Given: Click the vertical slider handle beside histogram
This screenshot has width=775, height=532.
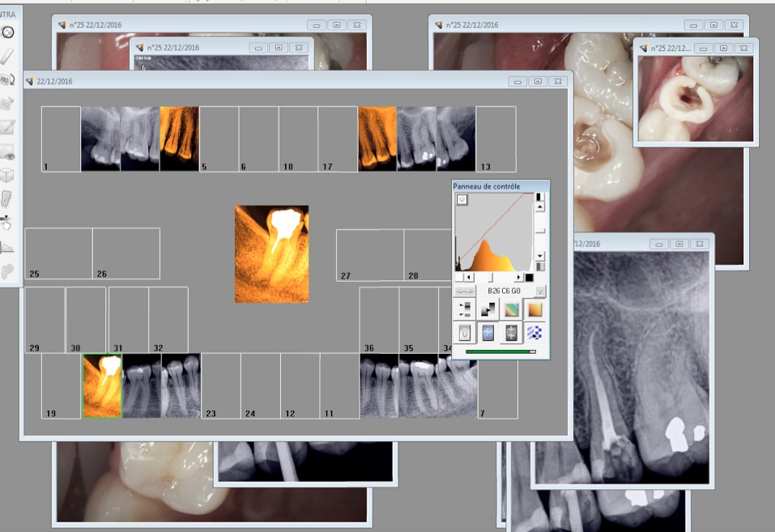Looking at the screenshot, I should (x=540, y=231).
